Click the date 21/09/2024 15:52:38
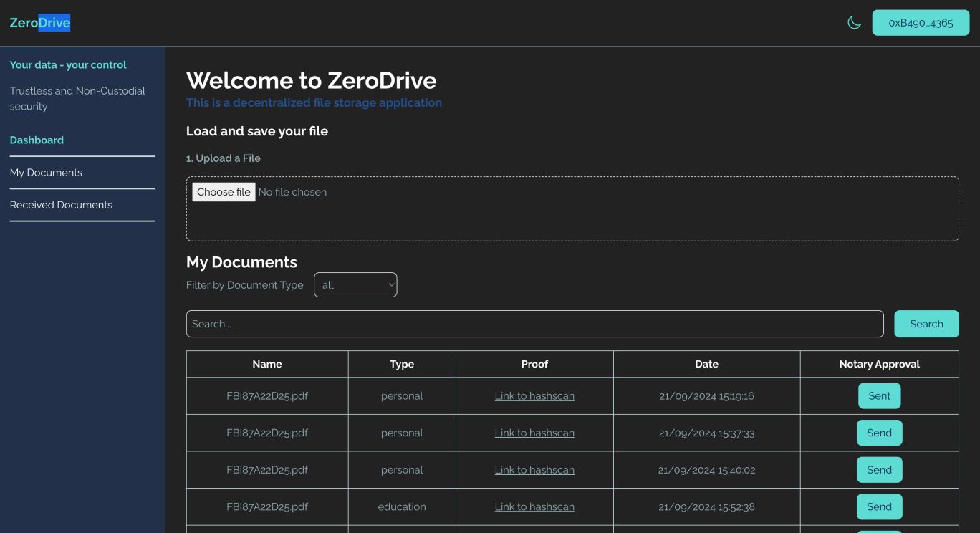The height and width of the screenshot is (533, 980). tap(706, 506)
